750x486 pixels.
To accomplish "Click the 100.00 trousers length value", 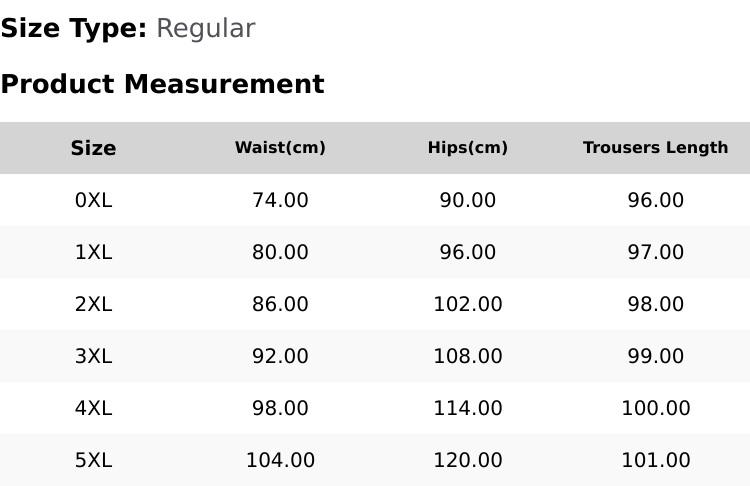I will coord(656,409).
